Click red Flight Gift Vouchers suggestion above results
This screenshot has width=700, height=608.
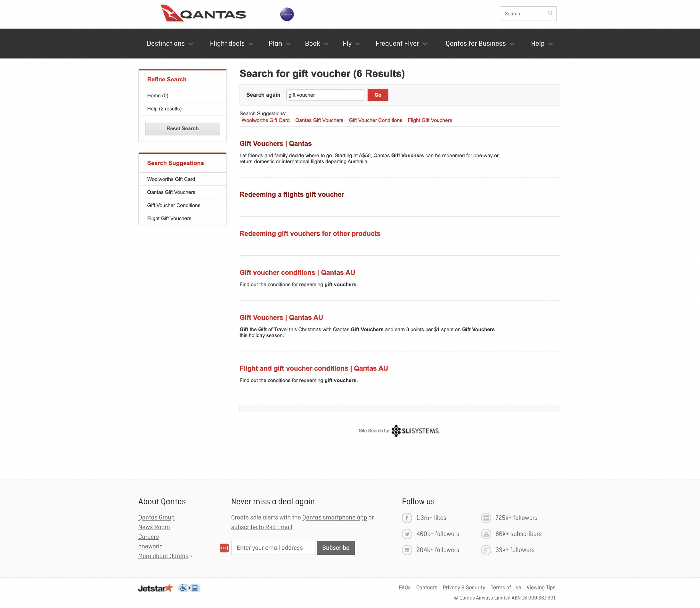pos(430,120)
